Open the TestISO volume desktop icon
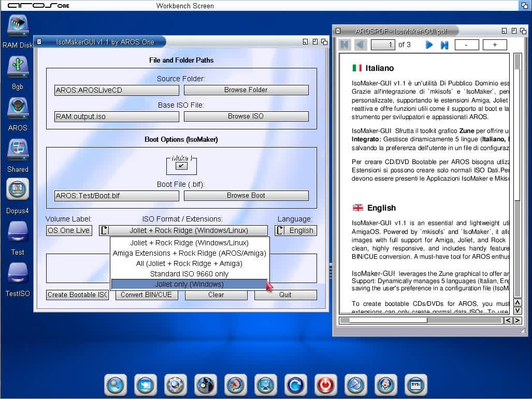532x399 pixels. (x=18, y=274)
